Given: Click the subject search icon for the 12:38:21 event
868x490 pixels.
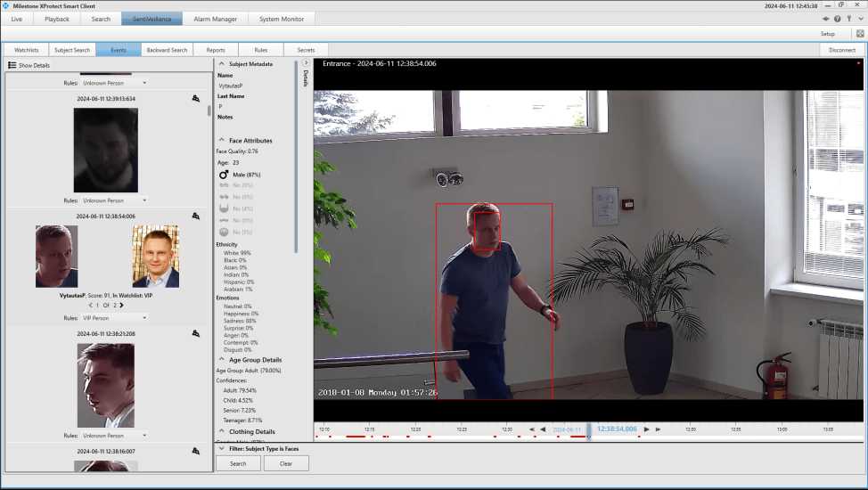Looking at the screenshot, I should 195,334.
